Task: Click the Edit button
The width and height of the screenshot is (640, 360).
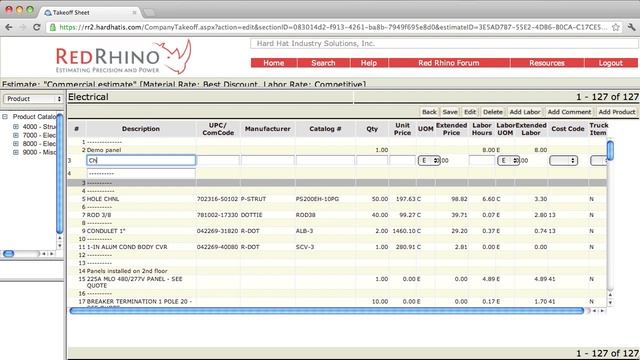Action: 470,112
